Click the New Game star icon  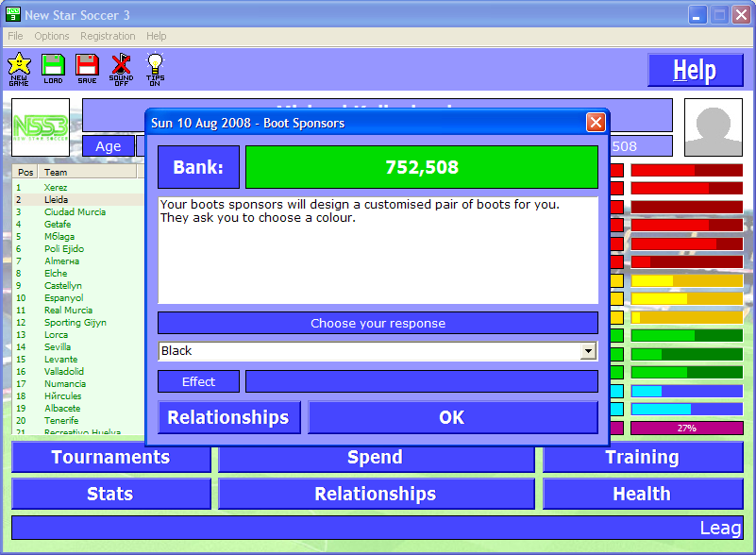(x=19, y=68)
